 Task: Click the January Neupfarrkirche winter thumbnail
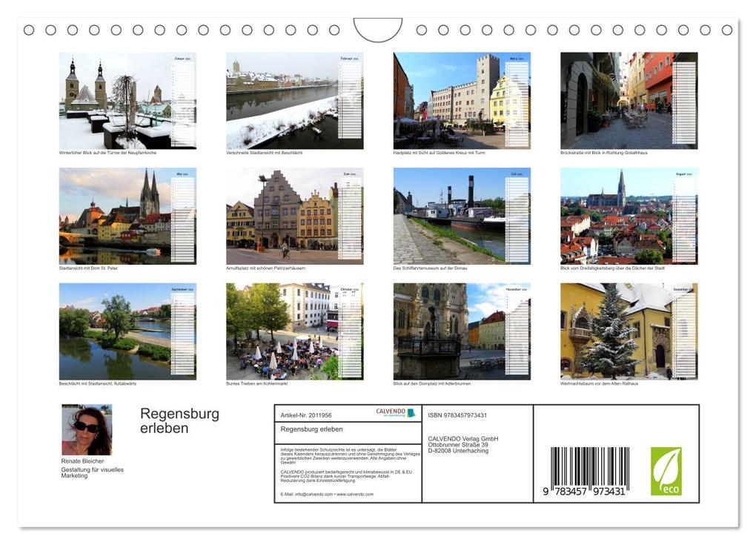tap(127, 101)
